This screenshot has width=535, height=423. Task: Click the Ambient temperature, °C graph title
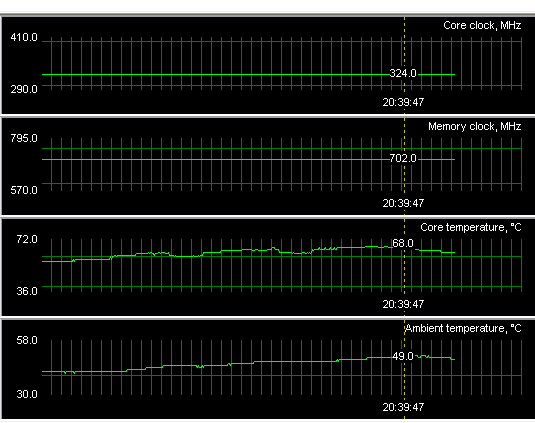(x=463, y=328)
